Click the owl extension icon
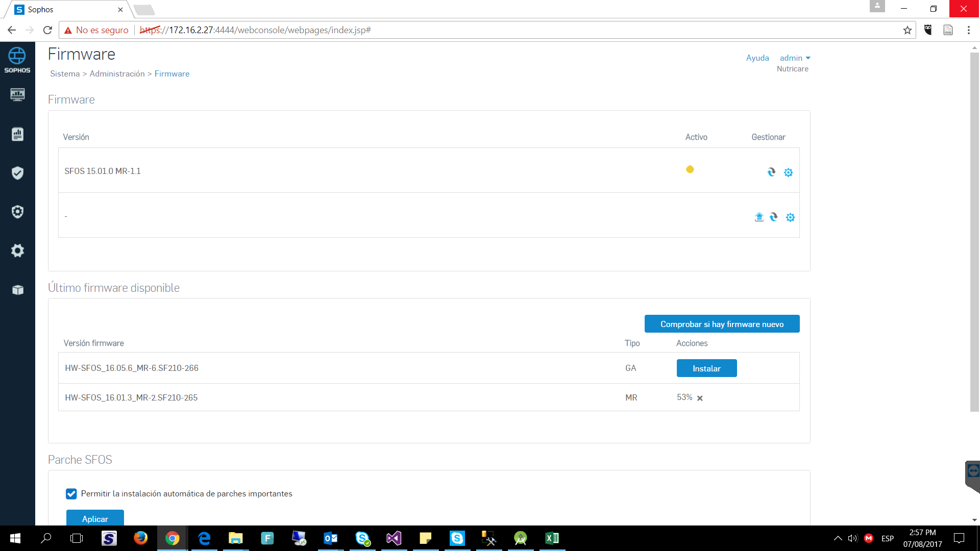Screen dimensions: 980x551 (928, 30)
